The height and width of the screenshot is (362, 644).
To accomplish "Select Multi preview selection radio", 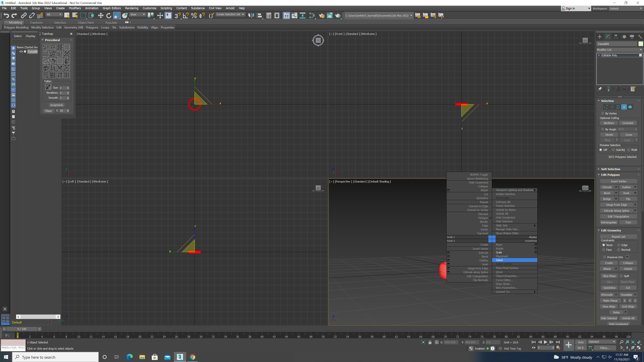I will tap(629, 150).
